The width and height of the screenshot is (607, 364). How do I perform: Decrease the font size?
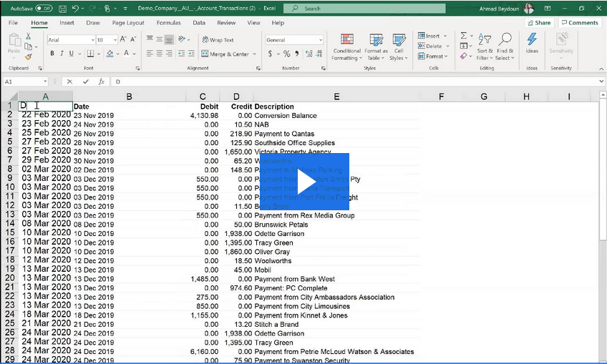pyautogui.click(x=133, y=39)
